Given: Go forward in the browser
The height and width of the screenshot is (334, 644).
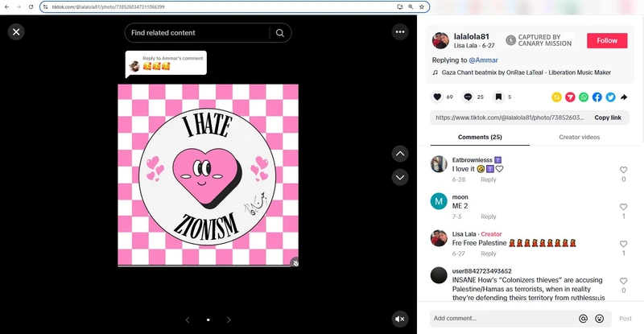Looking at the screenshot, I should [x=19, y=7].
